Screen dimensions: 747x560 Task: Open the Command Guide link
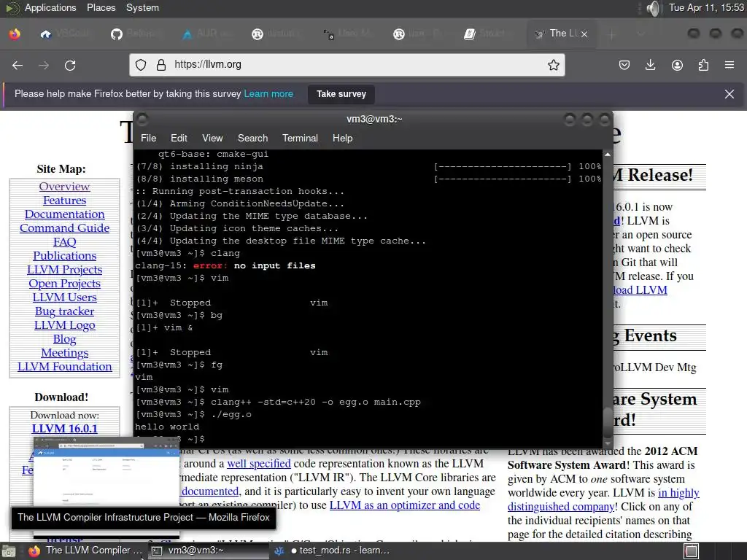[64, 228]
